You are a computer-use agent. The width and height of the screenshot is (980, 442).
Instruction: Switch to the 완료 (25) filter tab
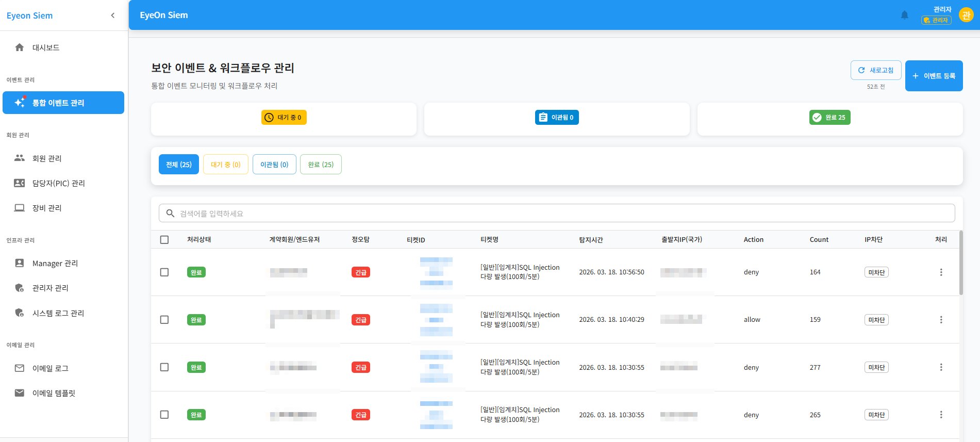click(x=321, y=165)
